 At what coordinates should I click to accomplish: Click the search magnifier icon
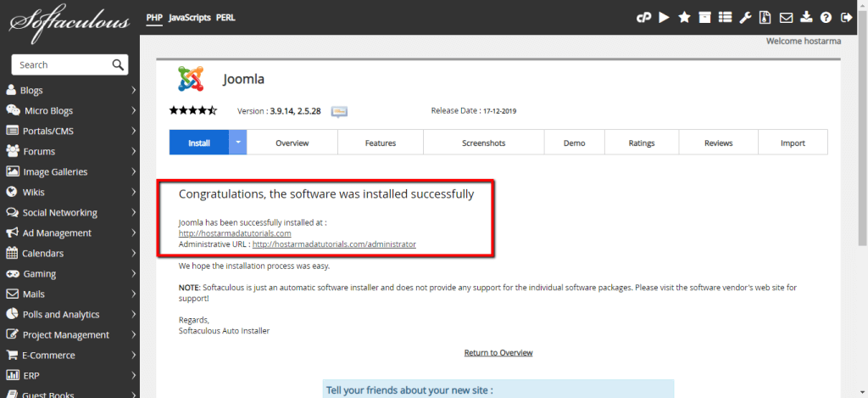click(118, 64)
